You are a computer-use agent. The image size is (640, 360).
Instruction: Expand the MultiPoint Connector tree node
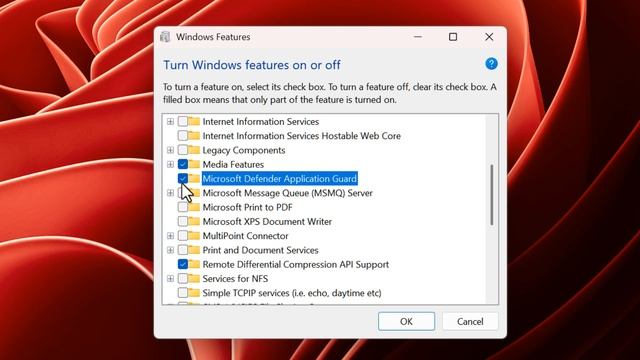[170, 236]
